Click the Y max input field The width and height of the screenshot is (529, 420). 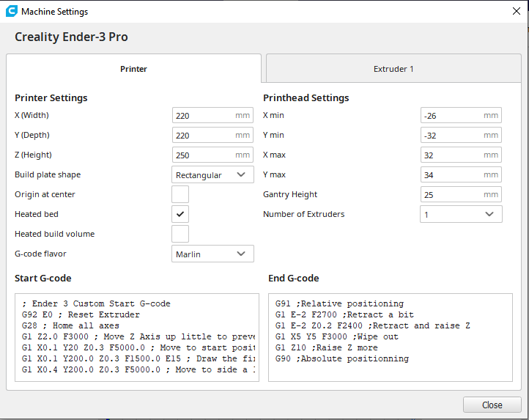[461, 174]
